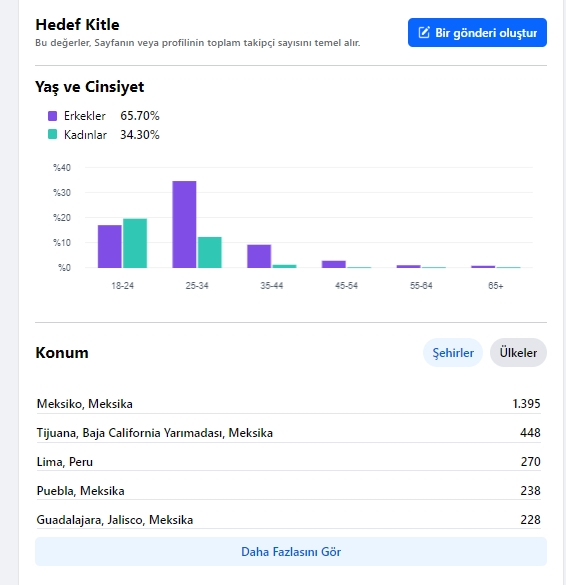Click the teal Kadınlar legend swatch
Image resolution: width=566 pixels, height=585 pixels.
click(x=53, y=134)
